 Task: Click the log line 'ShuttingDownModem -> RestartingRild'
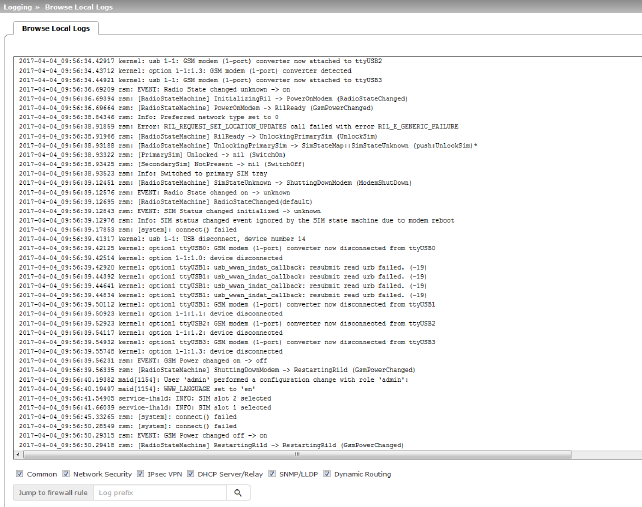click(217, 370)
